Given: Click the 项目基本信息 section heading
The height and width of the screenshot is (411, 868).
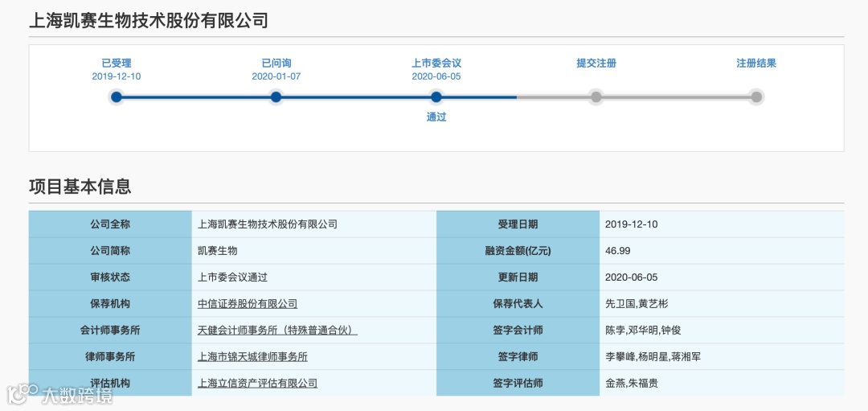Looking at the screenshot, I should [80, 187].
